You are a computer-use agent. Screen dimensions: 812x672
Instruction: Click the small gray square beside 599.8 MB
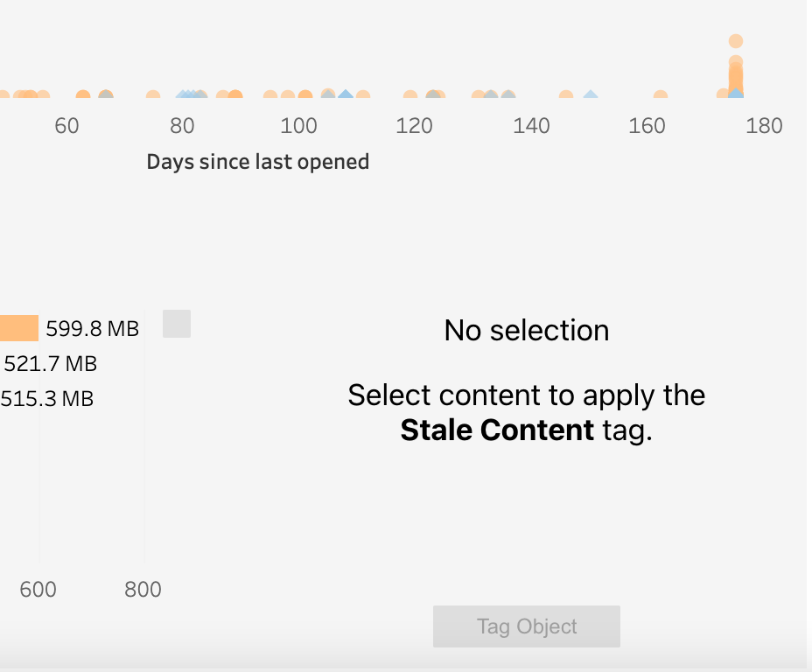pyautogui.click(x=177, y=324)
